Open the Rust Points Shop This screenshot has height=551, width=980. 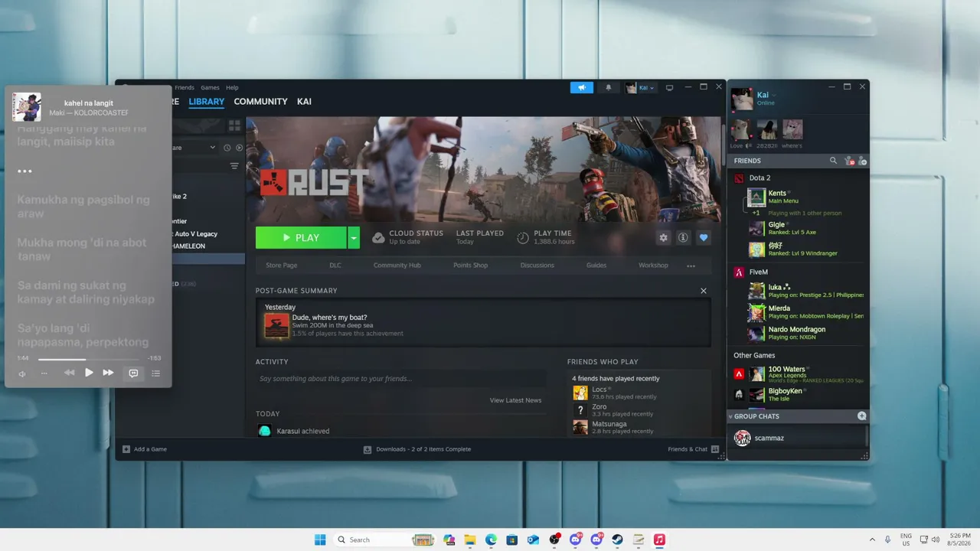click(470, 266)
